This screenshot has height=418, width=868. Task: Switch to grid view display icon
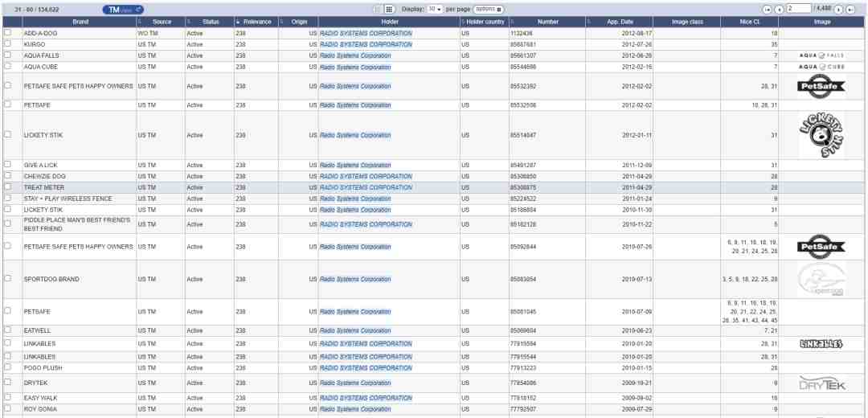pyautogui.click(x=388, y=9)
